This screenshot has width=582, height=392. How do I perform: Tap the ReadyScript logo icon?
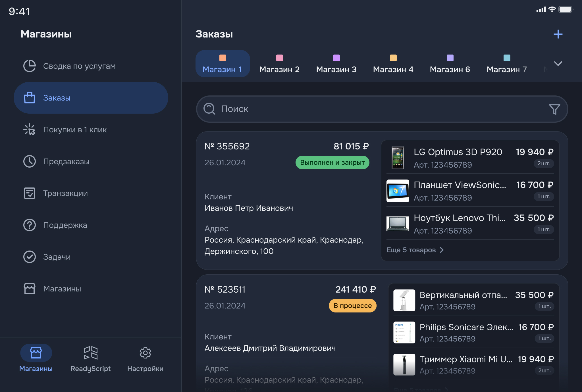[x=91, y=353]
